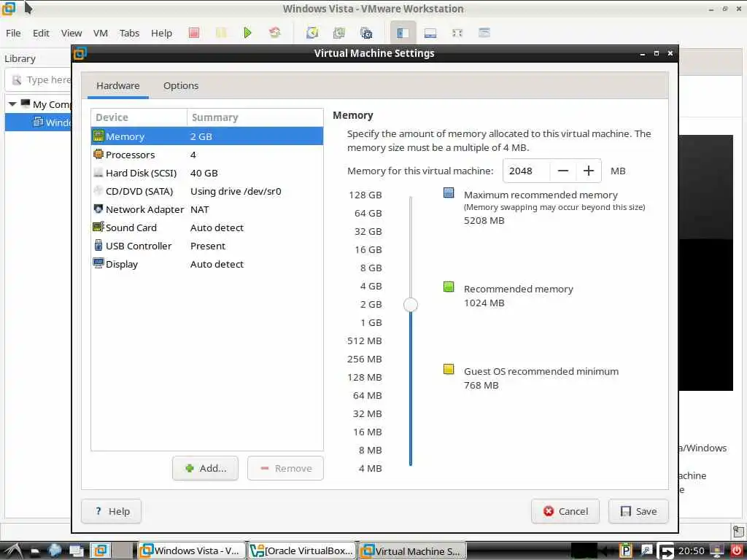
Task: Collapse the My Computer tree node
Action: 12,104
